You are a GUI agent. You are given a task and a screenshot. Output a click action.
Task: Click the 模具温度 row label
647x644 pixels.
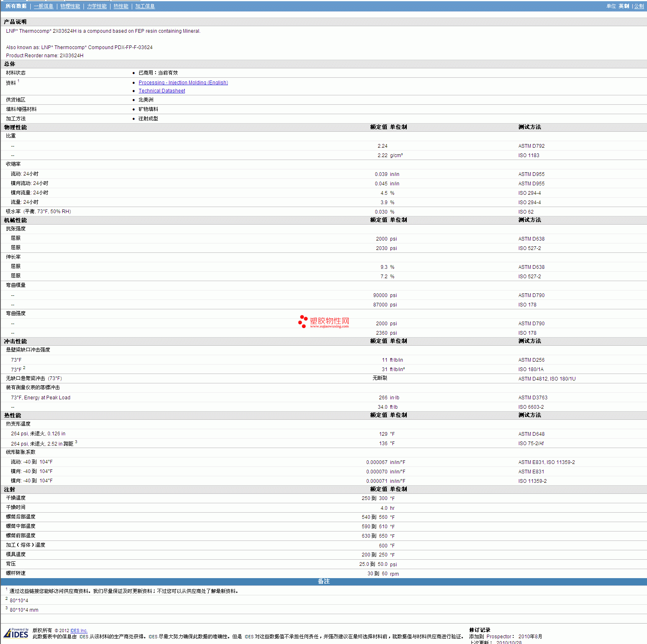(x=16, y=554)
